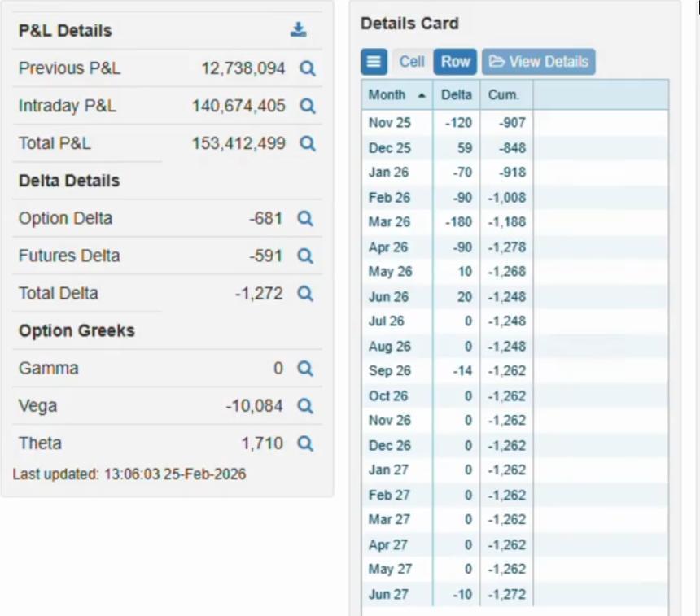Screen dimensions: 700x616
Task: Open Gamma details magnifier icon
Action: [x=305, y=369]
